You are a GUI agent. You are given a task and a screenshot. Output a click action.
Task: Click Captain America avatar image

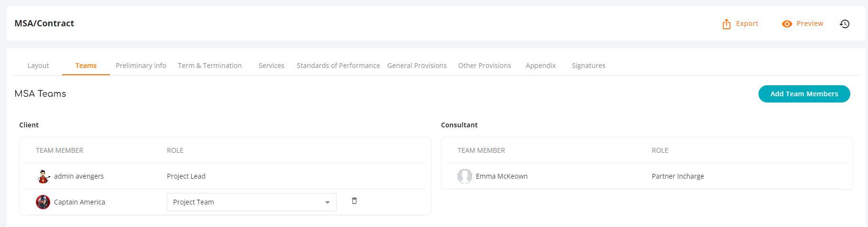(43, 202)
